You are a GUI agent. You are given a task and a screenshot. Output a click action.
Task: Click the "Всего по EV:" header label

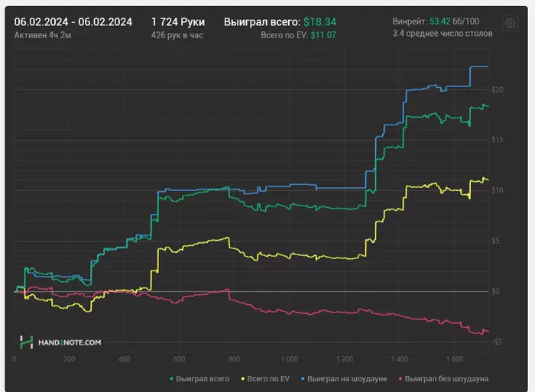point(284,35)
